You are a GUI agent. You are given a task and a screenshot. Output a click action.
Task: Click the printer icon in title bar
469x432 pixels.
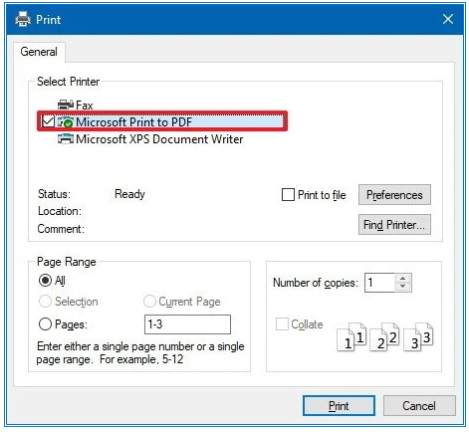(x=23, y=19)
